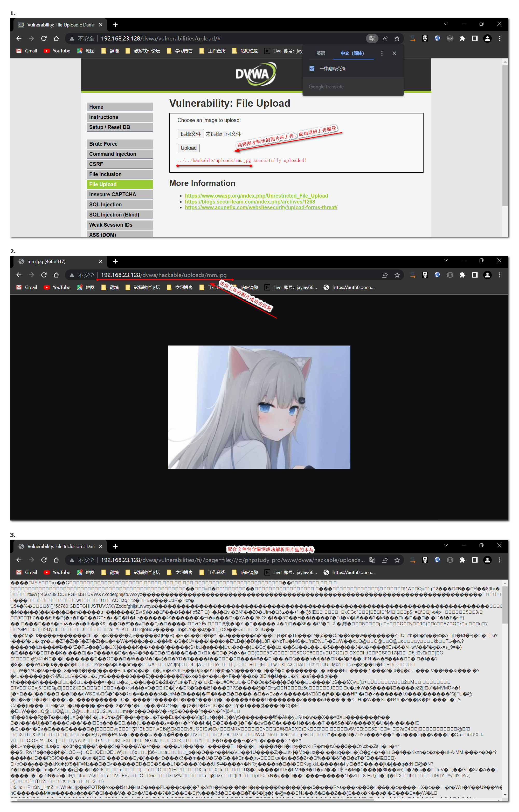
Task: Open the Extensions puzzle icon in first window
Action: (462, 38)
